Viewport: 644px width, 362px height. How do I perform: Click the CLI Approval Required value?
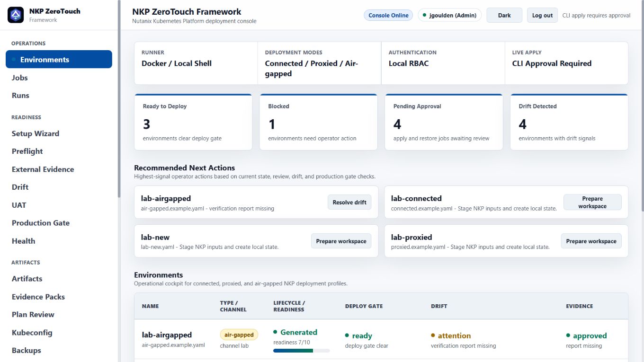point(552,63)
